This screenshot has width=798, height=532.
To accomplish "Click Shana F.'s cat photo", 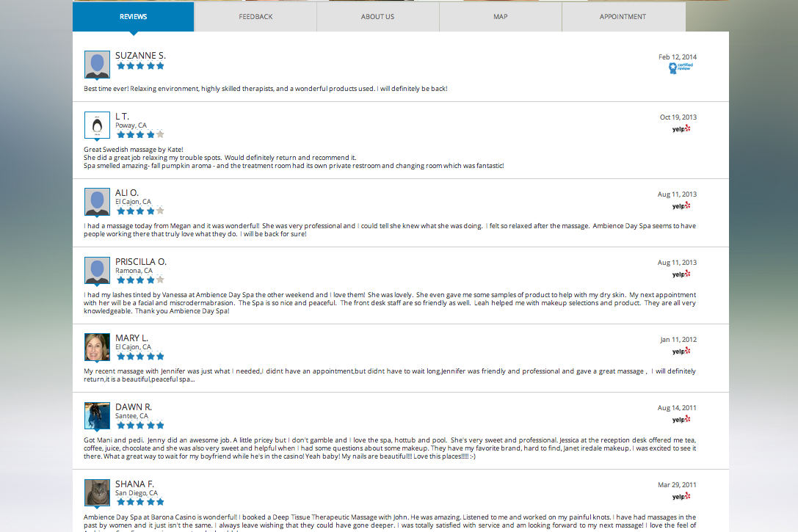I will click(x=97, y=492).
